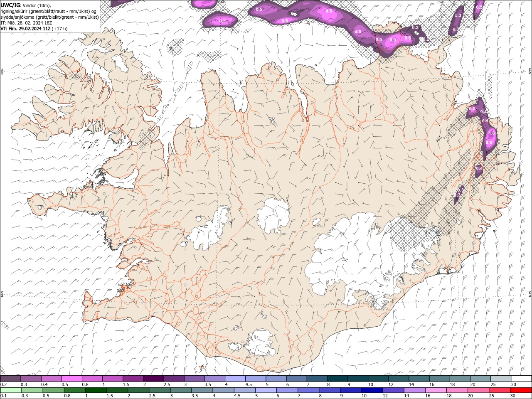Viewport: 532px width, 399px height.
Task: Click the '0.1' label on rain scale
Action: 3,396
